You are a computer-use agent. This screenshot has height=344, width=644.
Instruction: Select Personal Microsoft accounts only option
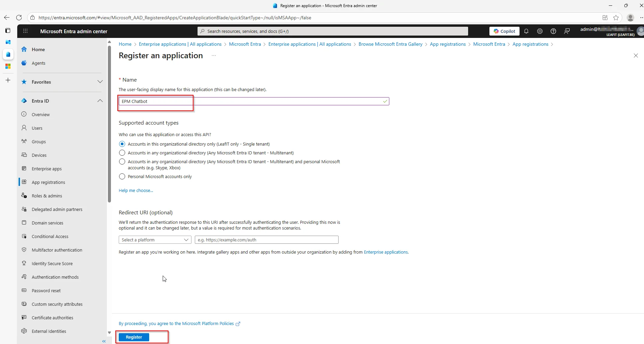click(x=122, y=176)
